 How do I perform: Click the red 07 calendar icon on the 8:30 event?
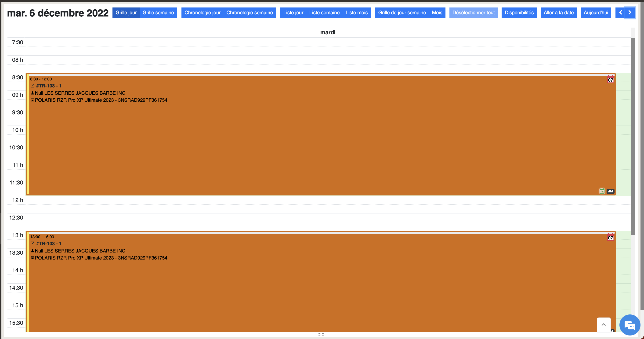tap(610, 79)
